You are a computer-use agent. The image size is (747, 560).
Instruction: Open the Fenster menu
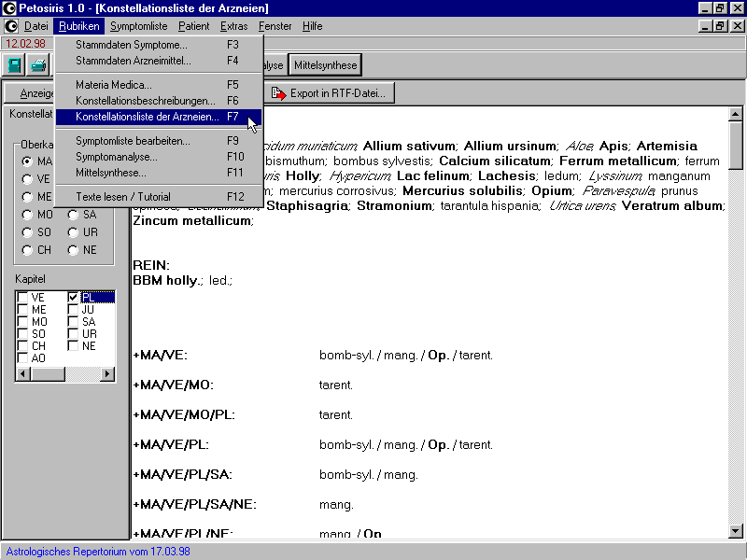(275, 26)
